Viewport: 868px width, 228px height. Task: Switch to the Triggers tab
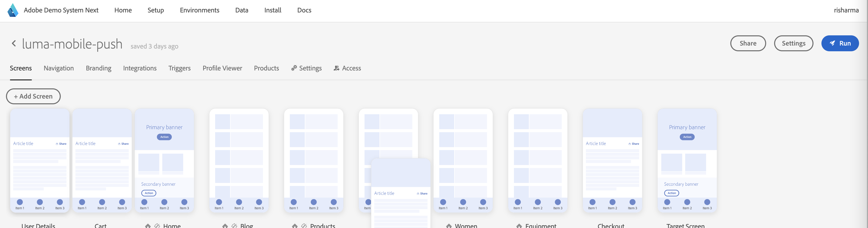(179, 68)
